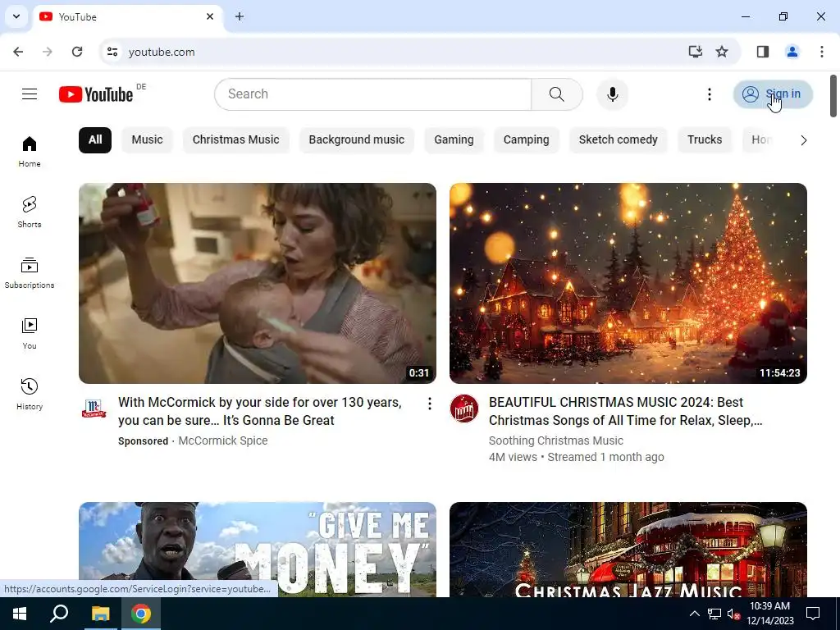840x630 pixels.
Task: Open options menu for McCormick ad
Action: coord(429,404)
